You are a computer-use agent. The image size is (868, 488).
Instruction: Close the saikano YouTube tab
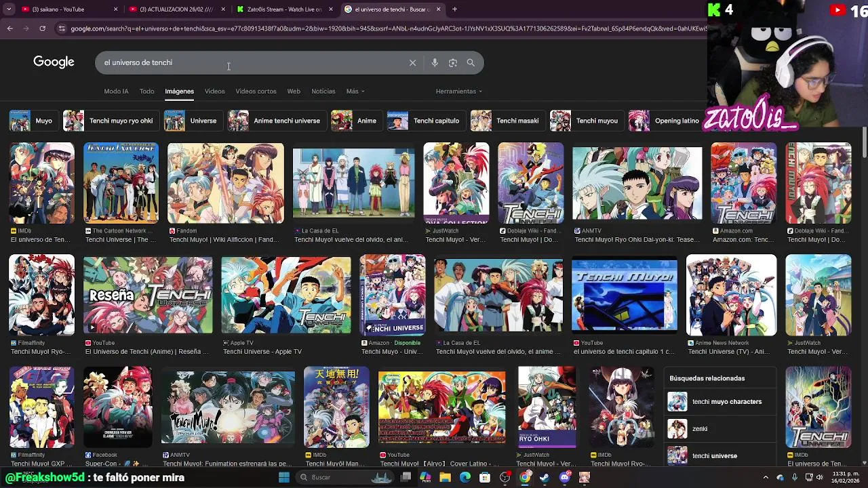(x=115, y=9)
